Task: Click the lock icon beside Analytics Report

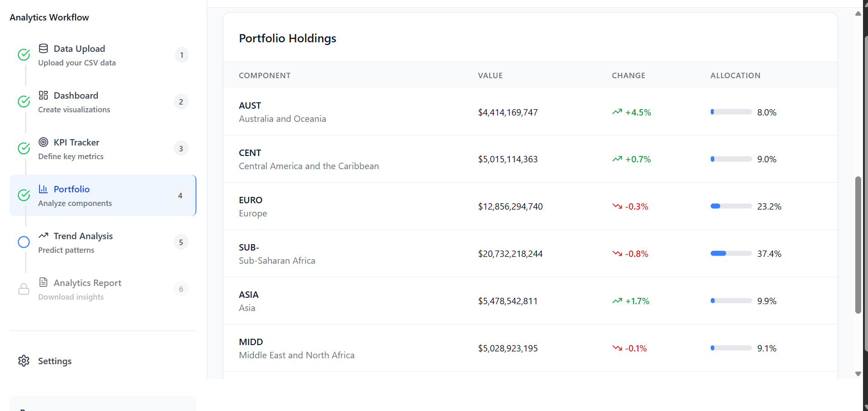Action: [x=24, y=289]
